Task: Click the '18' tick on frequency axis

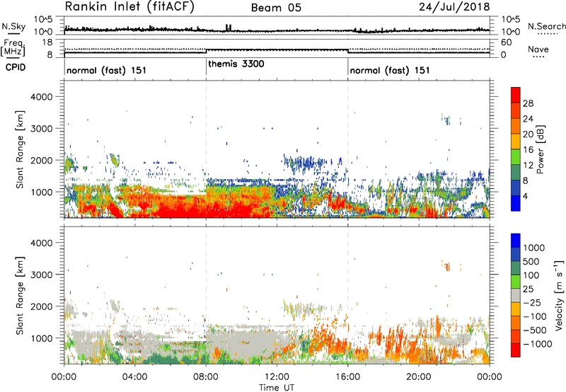Action: 47,42
